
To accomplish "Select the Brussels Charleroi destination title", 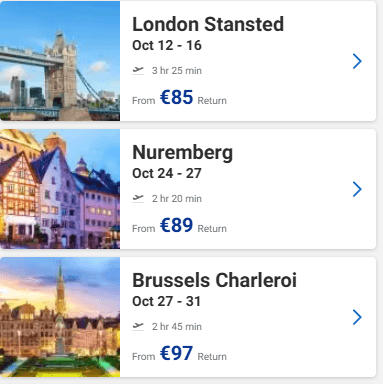I will coord(214,280).
